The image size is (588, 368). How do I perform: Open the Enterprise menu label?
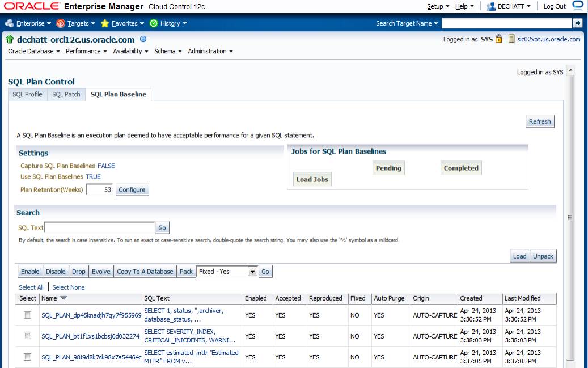tap(31, 23)
